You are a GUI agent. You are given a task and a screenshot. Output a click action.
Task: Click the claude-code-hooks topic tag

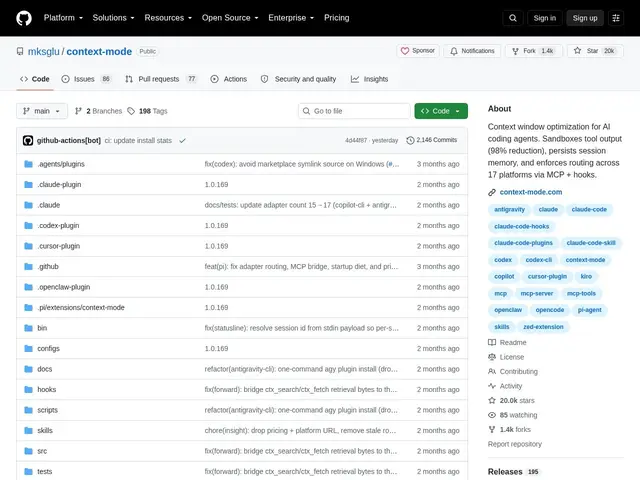tap(521, 226)
